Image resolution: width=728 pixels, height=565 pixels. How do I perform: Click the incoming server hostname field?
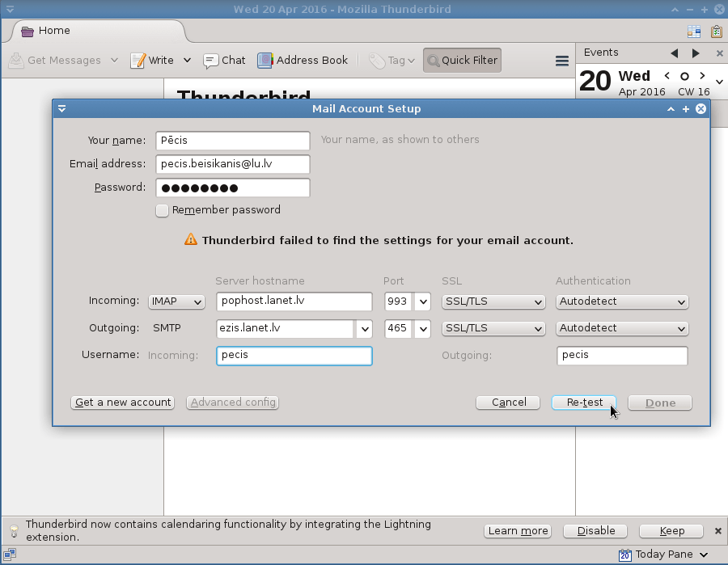click(x=294, y=301)
